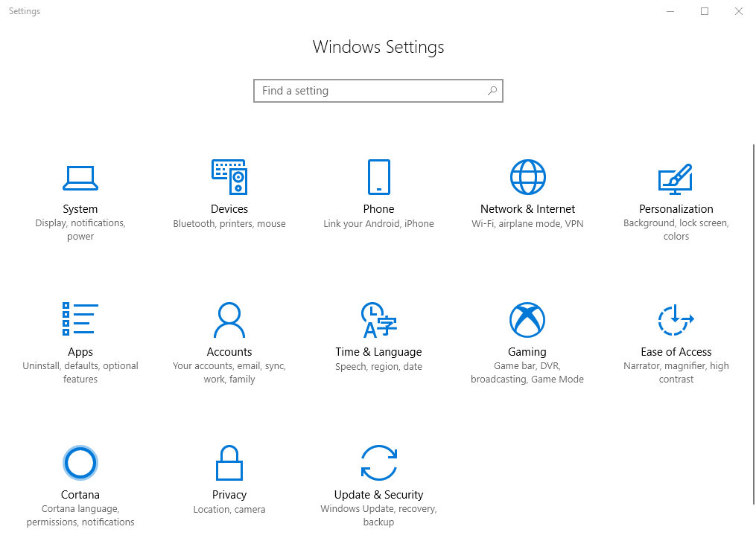Open Privacy settings for location and camera
The image size is (756, 541).
coord(229,476)
